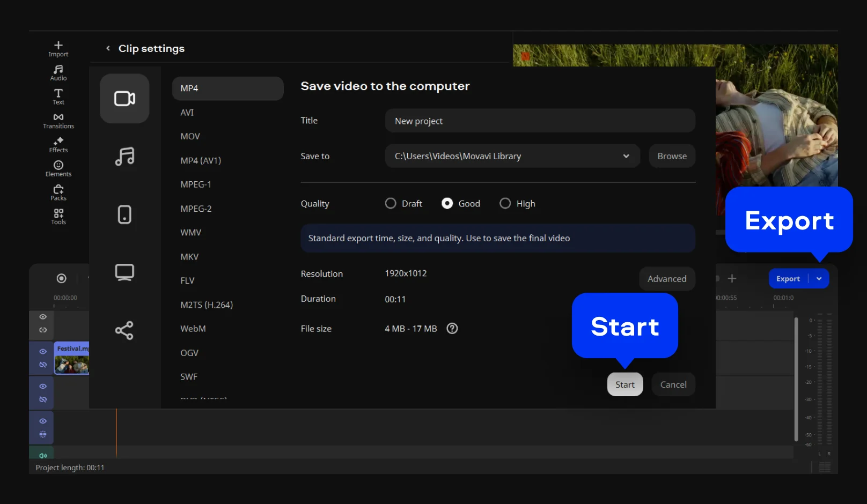Viewport: 867px width, 504px height.
Task: Select the share/upload online export icon
Action: click(x=124, y=330)
